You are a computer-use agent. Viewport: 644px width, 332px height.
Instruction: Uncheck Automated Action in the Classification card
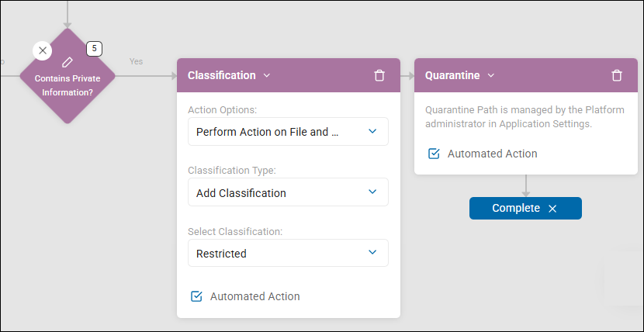pos(196,296)
